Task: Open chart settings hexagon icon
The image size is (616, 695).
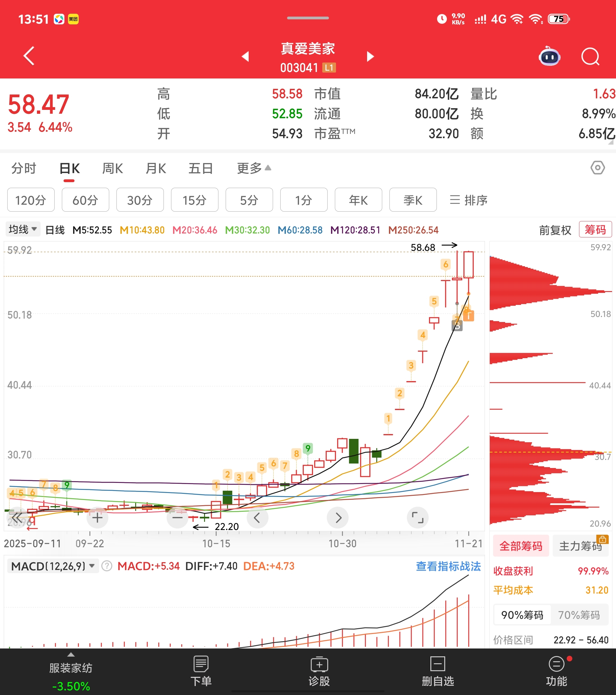Action: coord(597,168)
